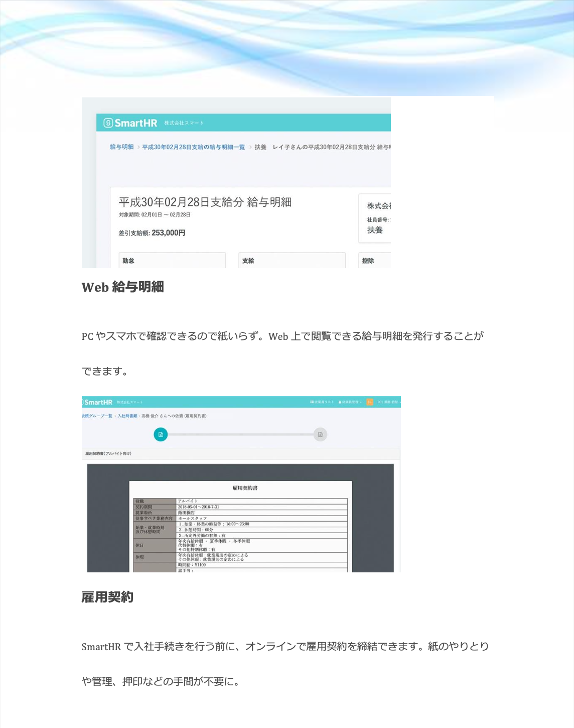The image size is (574, 728).
Task: Click the teal document step icon
Action: pyautogui.click(x=161, y=434)
